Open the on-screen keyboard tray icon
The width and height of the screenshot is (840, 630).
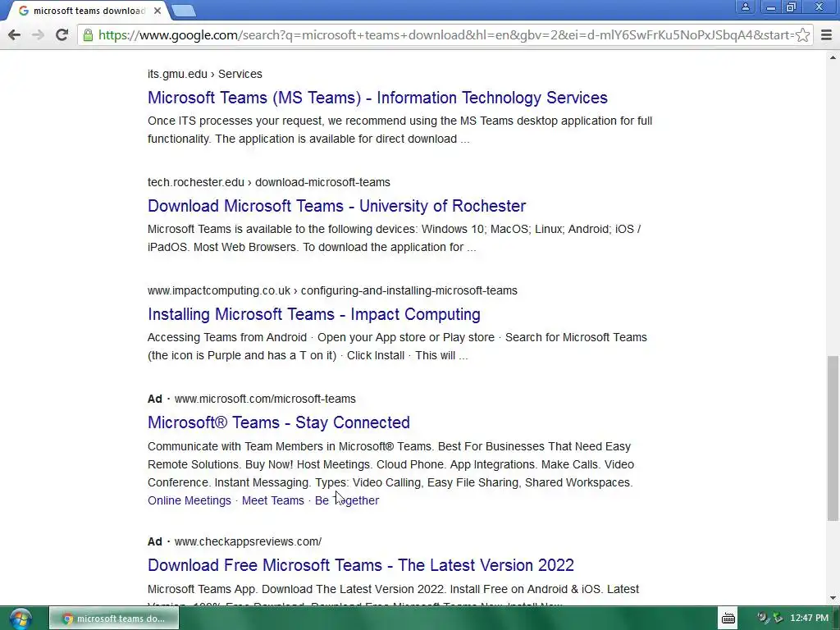[728, 619]
